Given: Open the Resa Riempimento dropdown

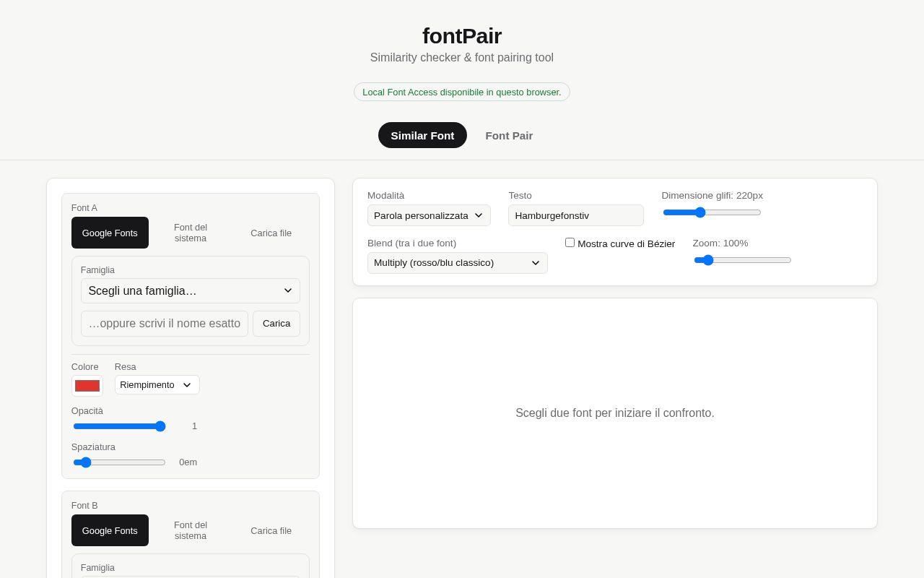Looking at the screenshot, I should 157,384.
